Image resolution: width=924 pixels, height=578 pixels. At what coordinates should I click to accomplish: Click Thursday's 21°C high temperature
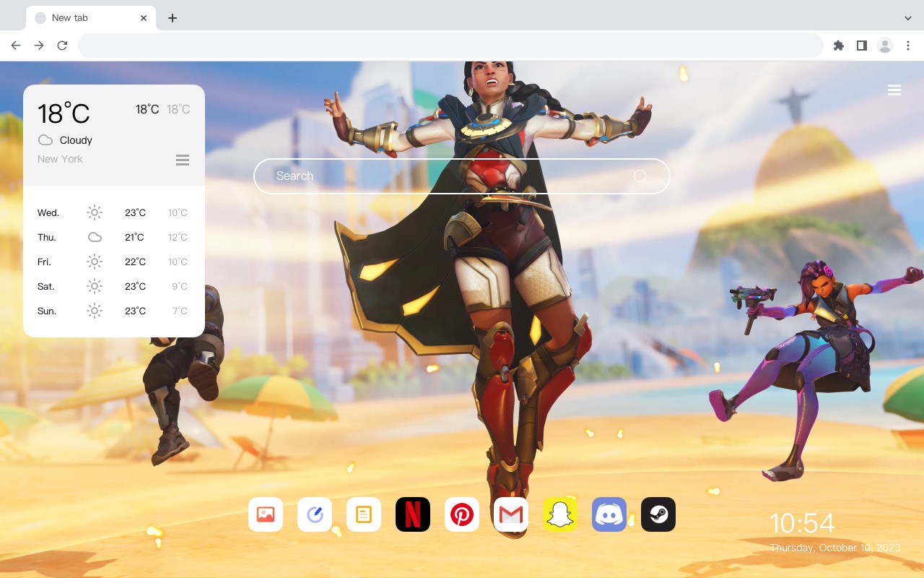[134, 237]
